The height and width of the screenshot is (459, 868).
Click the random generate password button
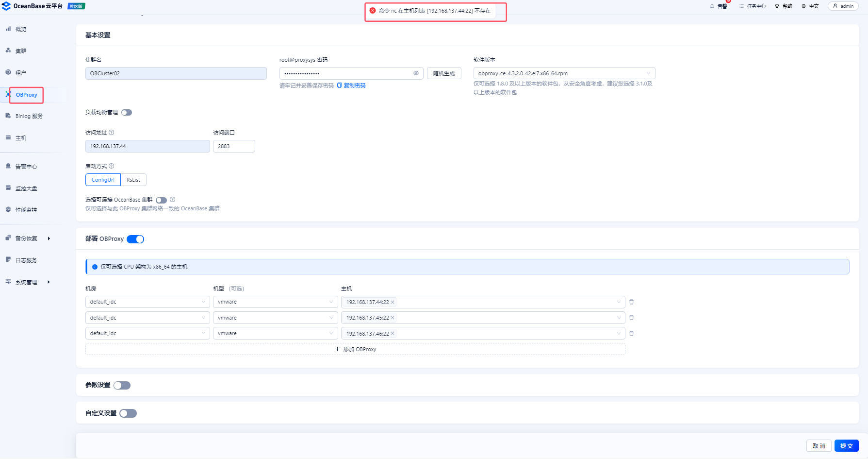pyautogui.click(x=443, y=73)
